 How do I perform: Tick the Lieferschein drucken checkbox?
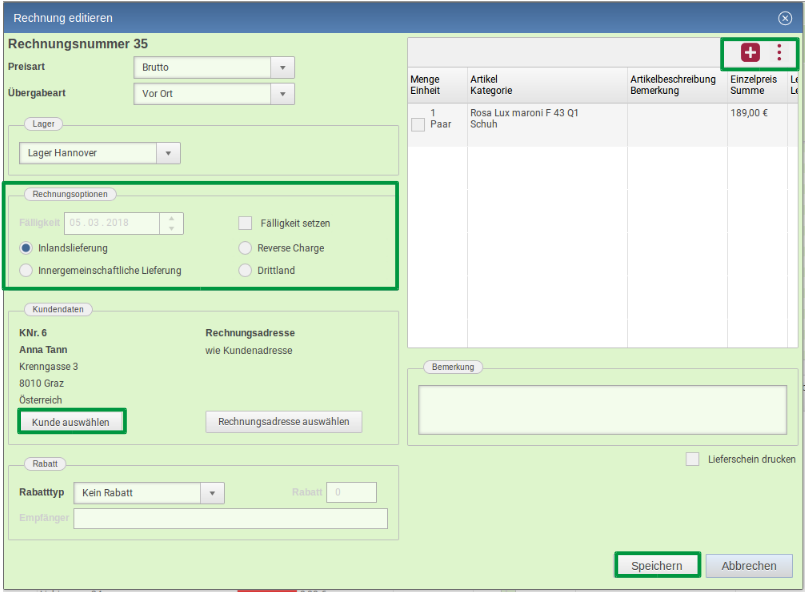[692, 459]
